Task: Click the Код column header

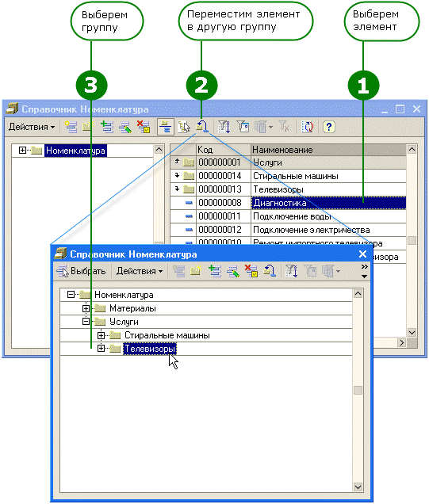Action: [223, 150]
